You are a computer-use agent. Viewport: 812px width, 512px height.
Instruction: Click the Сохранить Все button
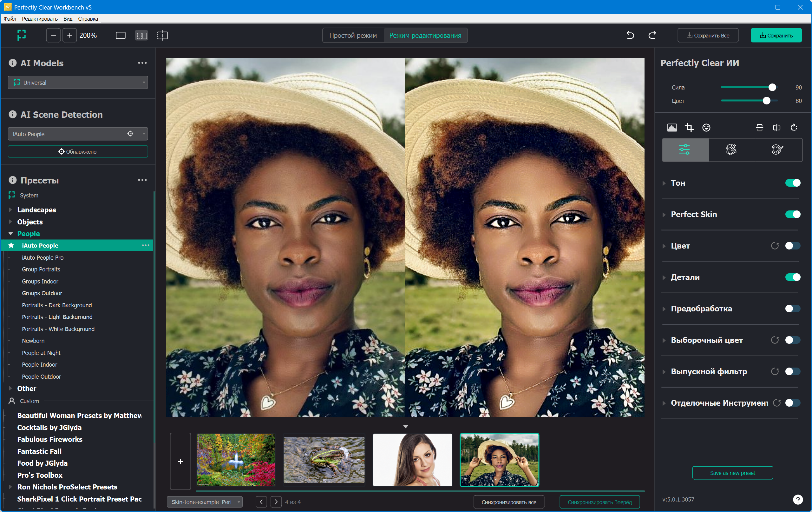(707, 36)
